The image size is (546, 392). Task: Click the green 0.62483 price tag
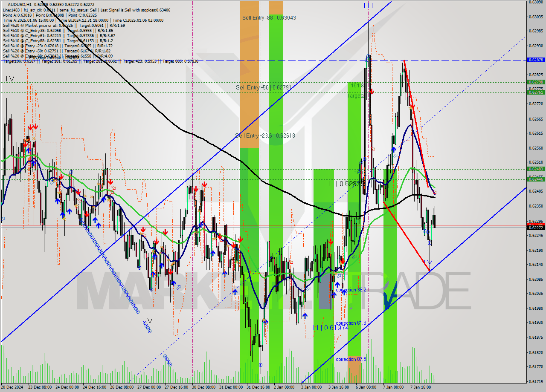click(x=536, y=169)
